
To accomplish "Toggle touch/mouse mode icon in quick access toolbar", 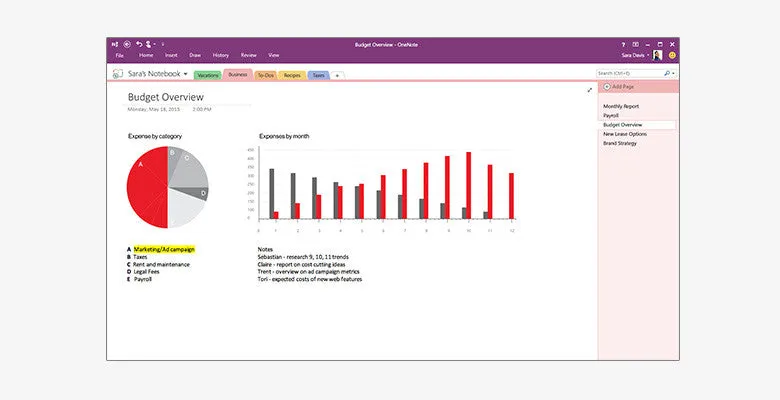I will [x=149, y=44].
